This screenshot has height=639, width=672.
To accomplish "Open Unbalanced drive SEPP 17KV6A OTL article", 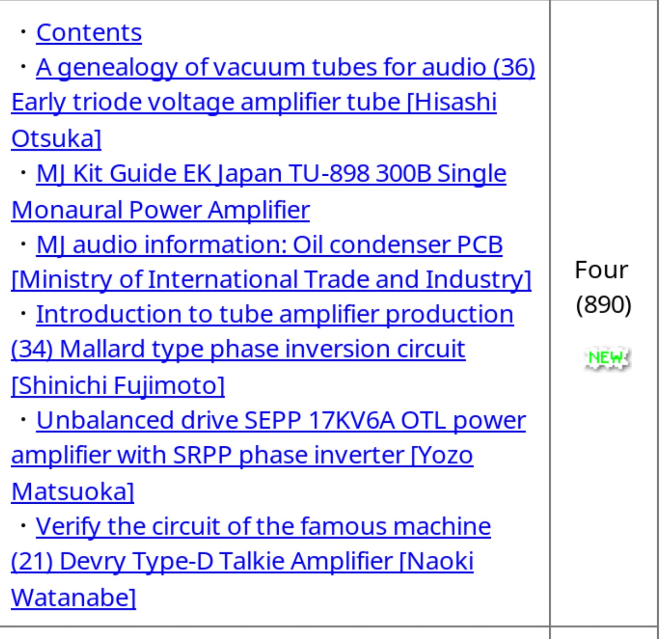I will (x=281, y=420).
